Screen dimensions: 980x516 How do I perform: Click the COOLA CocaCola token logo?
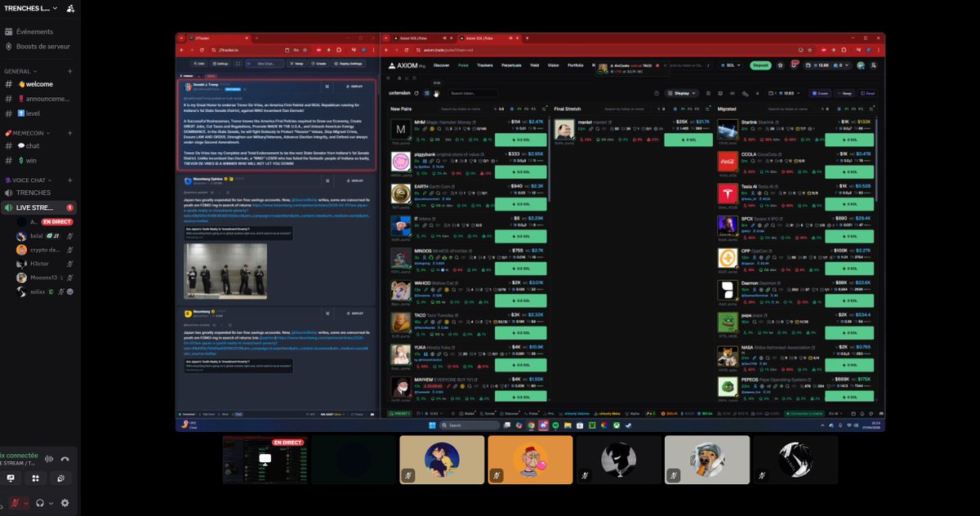(728, 162)
